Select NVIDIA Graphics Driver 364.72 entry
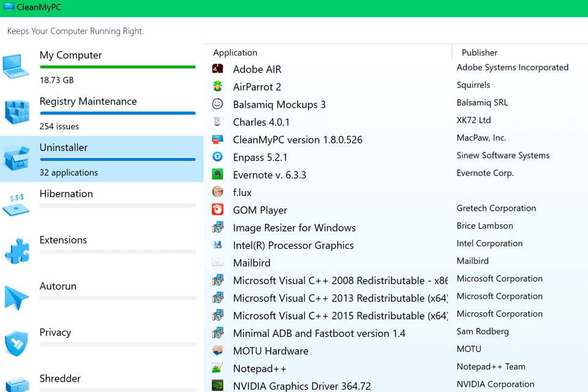The height and width of the screenshot is (392, 588). (301, 386)
